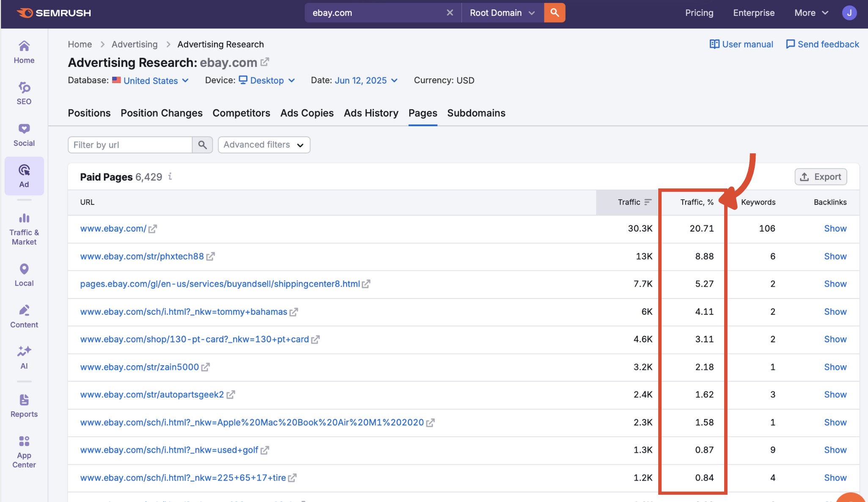Open the Root Domain dropdown
This screenshot has width=868, height=502.
click(x=502, y=13)
